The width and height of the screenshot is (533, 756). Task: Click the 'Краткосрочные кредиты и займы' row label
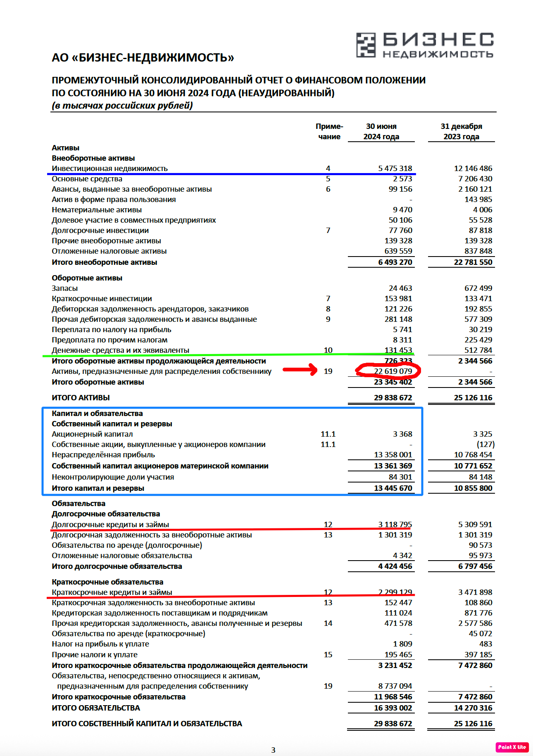click(112, 592)
